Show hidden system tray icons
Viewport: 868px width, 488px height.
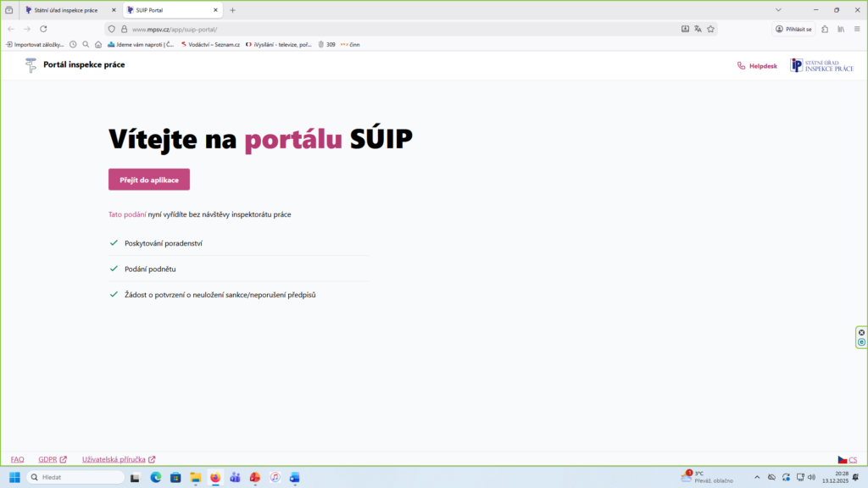click(x=756, y=478)
